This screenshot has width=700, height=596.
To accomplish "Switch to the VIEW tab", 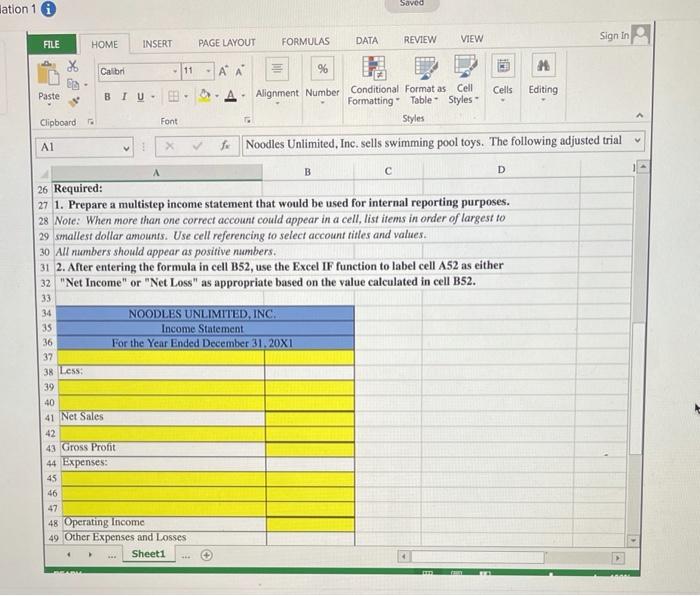I will (471, 39).
